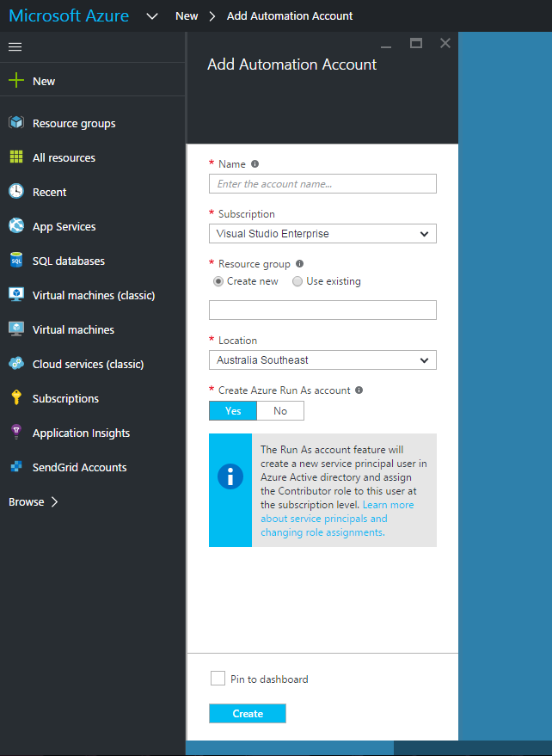Image resolution: width=552 pixels, height=756 pixels.
Task: Select the Use existing radio button
Action: pyautogui.click(x=297, y=281)
